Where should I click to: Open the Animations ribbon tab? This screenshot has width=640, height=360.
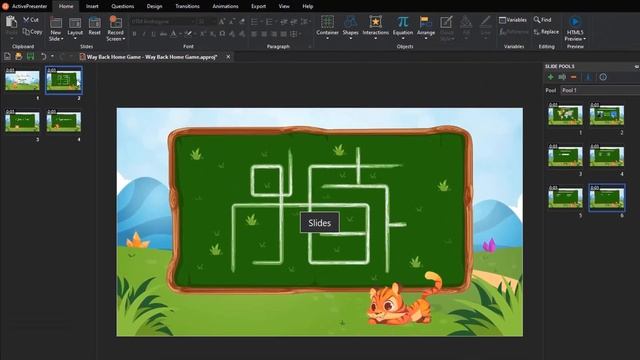225,6
